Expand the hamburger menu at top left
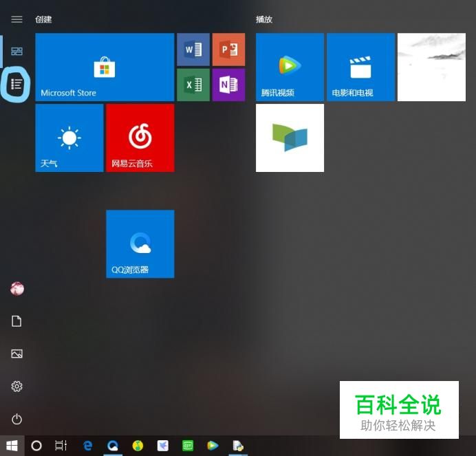Viewport: 476px width, 456px height. (x=17, y=19)
